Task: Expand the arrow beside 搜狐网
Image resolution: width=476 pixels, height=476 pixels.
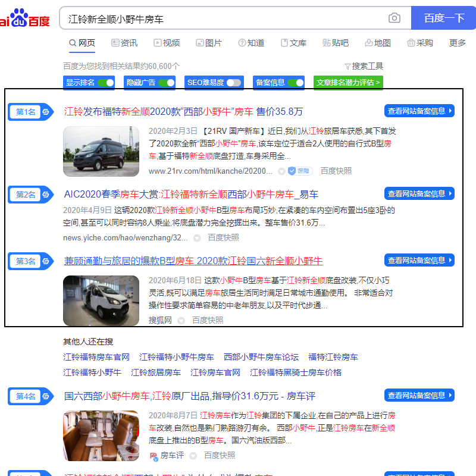Action: tap(181, 321)
